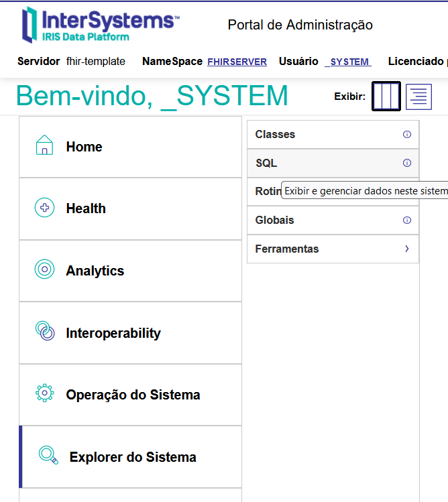Click the InterSystems IRIS logo
448x502 pixels.
point(101,25)
